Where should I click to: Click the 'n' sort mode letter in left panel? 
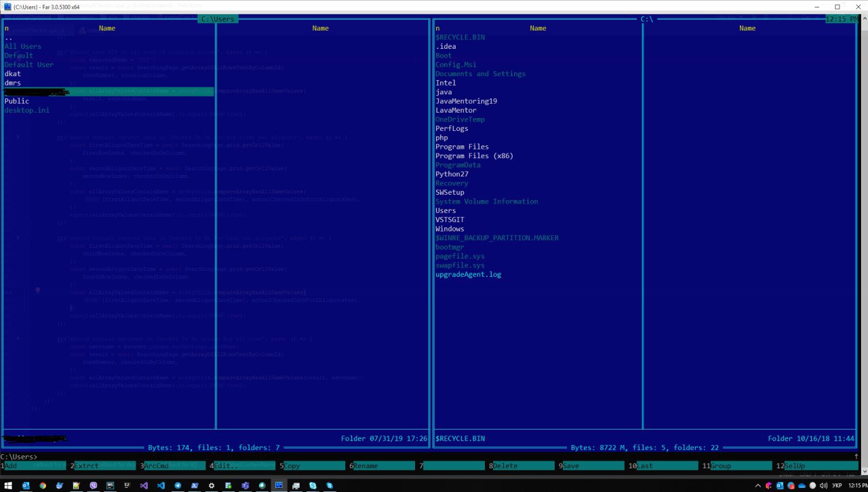coord(6,29)
